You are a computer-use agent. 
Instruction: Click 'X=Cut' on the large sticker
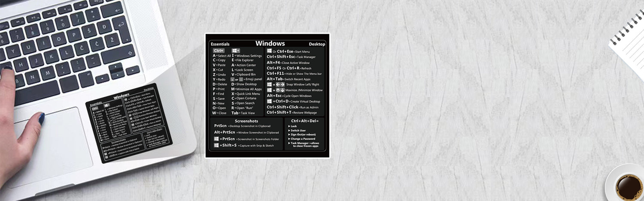pos(218,70)
